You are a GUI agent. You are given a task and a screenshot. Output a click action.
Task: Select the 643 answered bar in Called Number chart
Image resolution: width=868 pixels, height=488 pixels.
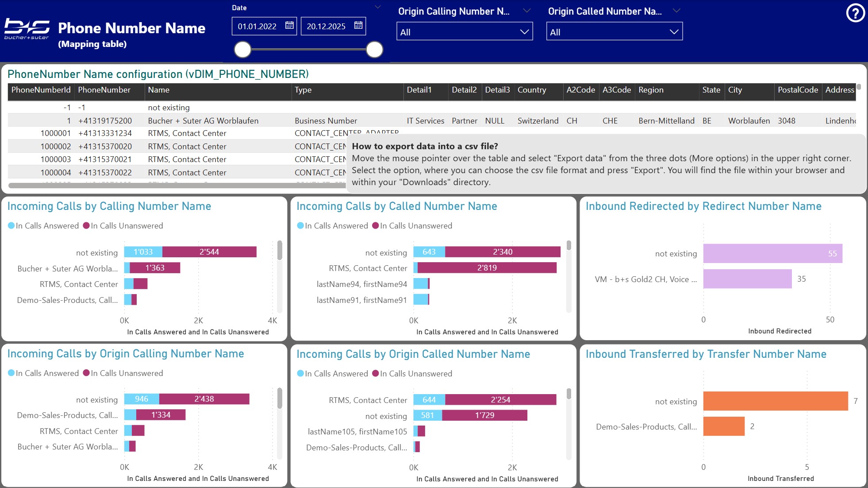[429, 252]
